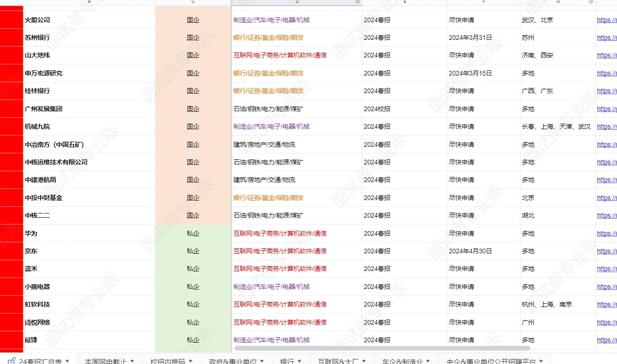Select the 2024校招 cell in 广州发展集团 row

pos(405,109)
